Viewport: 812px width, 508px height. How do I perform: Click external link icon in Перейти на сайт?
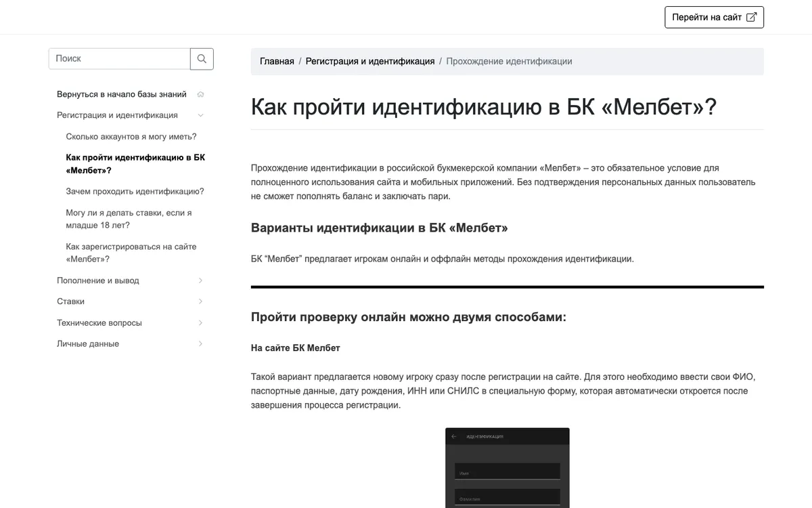(751, 17)
